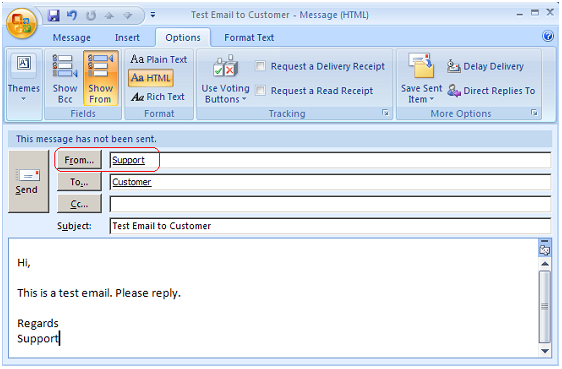Image resolution: width=562 pixels, height=369 pixels.
Task: Click the From... button
Action: [x=79, y=160]
